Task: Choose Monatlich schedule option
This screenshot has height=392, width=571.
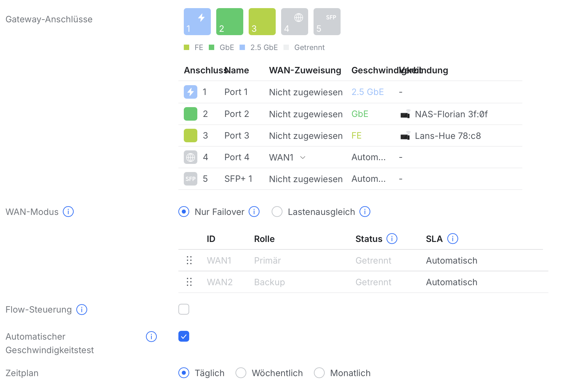Action: tap(319, 373)
